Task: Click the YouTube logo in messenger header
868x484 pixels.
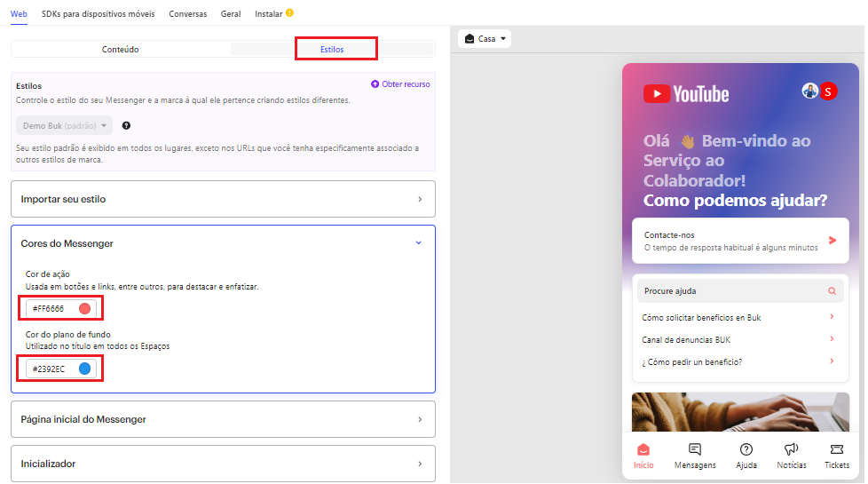Action: point(686,94)
